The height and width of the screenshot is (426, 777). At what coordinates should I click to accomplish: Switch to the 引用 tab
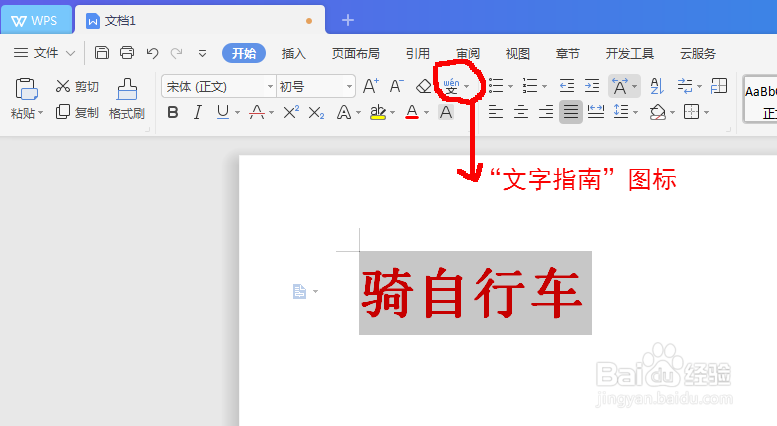click(418, 53)
